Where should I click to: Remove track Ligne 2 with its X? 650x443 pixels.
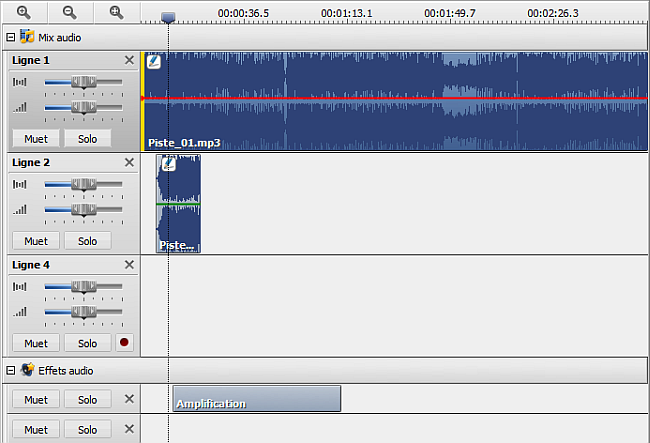(x=129, y=162)
